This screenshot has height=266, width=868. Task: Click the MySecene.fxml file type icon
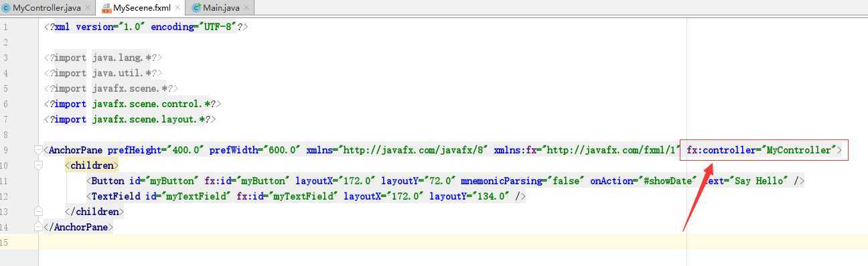tap(106, 8)
